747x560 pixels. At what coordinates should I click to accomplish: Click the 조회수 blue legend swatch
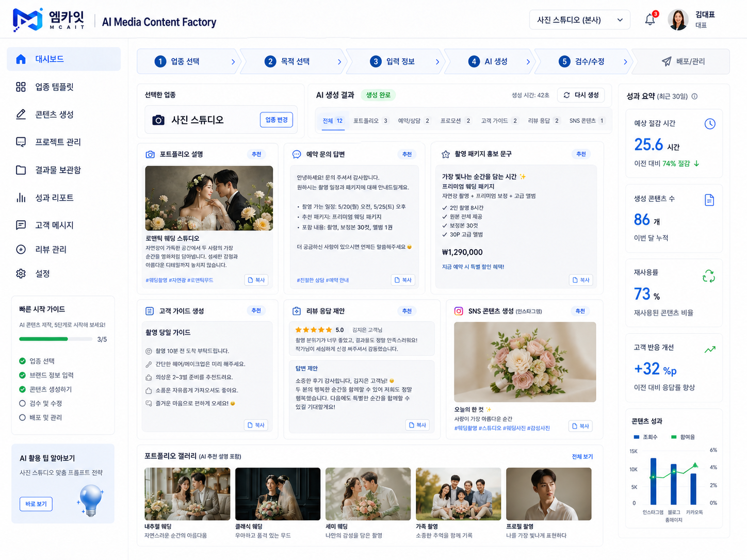637,437
